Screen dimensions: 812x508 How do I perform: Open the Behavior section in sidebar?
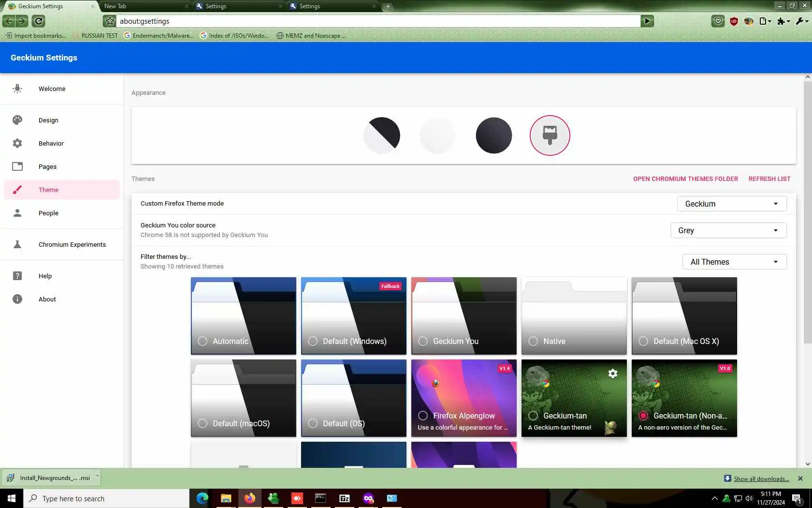(62, 143)
